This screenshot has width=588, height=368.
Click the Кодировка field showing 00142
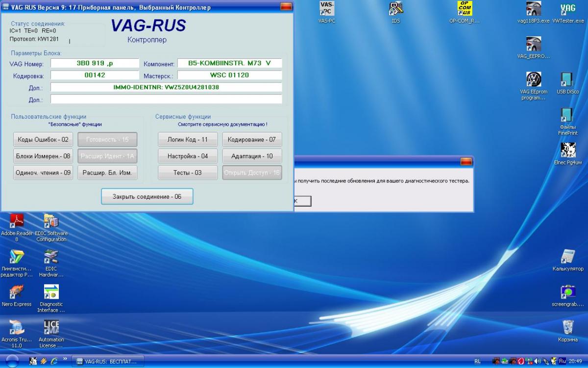95,75
